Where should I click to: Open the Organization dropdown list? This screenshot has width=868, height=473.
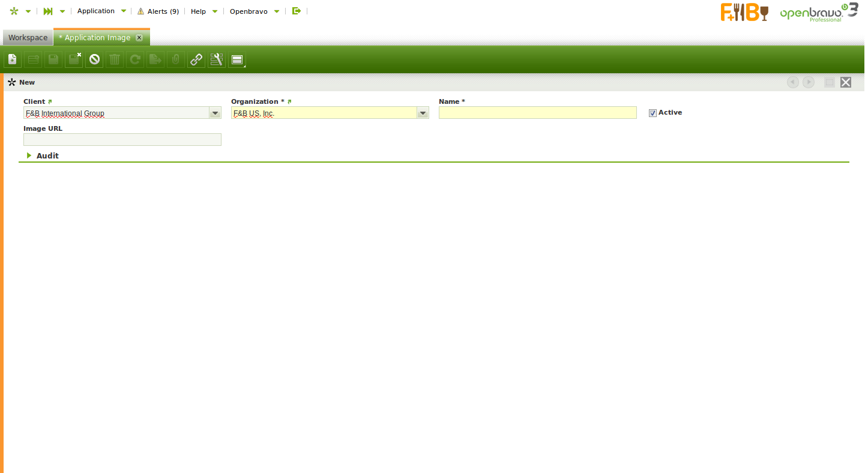[423, 113]
